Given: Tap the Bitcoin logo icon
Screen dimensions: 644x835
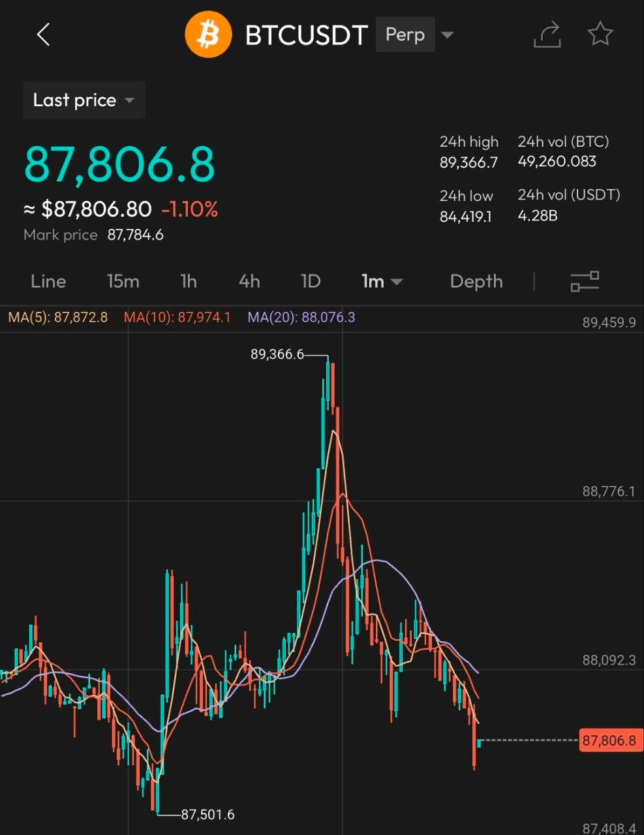Looking at the screenshot, I should (209, 35).
